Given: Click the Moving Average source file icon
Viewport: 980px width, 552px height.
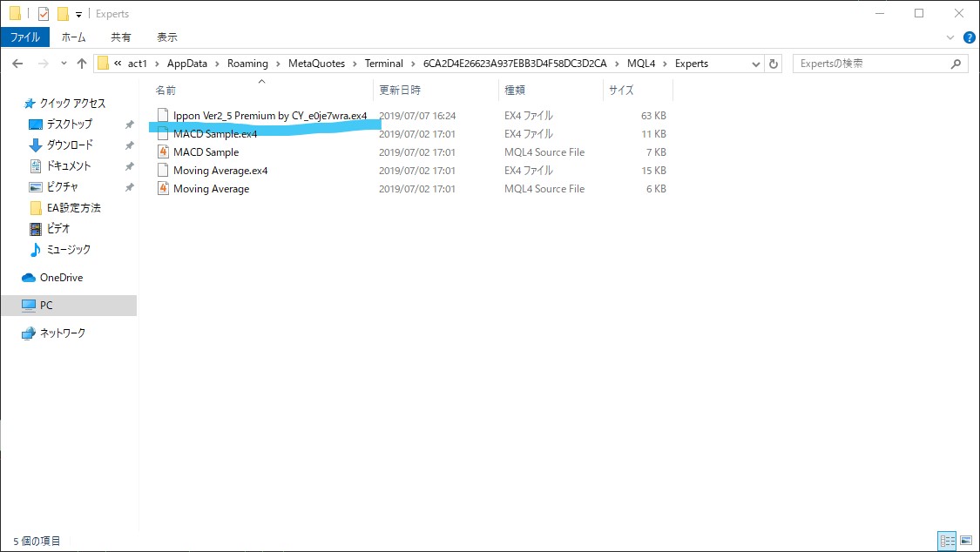Looking at the screenshot, I should point(163,189).
